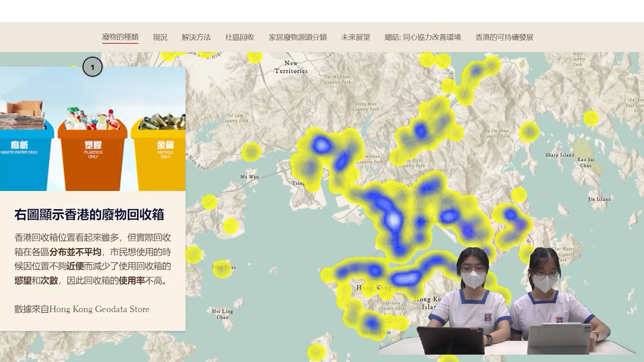644x362 pixels.
Task: Switch to the 現況 section tab
Action: [160, 37]
